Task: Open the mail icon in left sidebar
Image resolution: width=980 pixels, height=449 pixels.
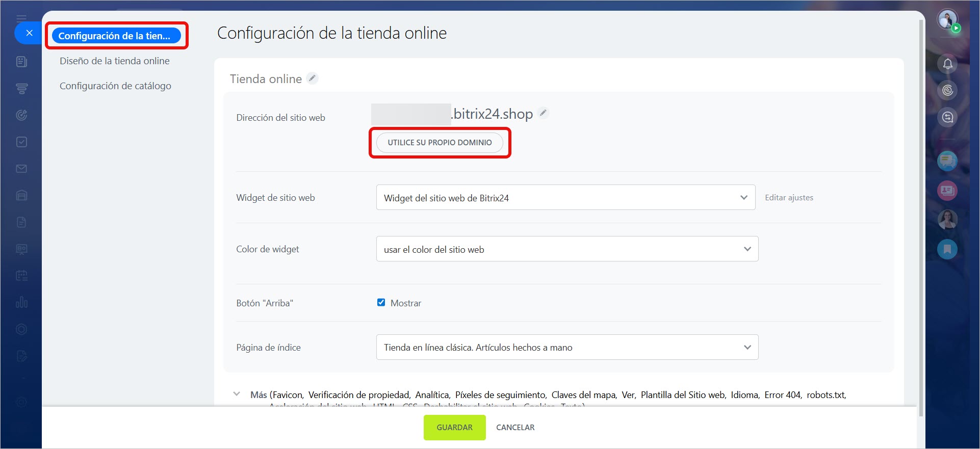Action: click(x=21, y=169)
